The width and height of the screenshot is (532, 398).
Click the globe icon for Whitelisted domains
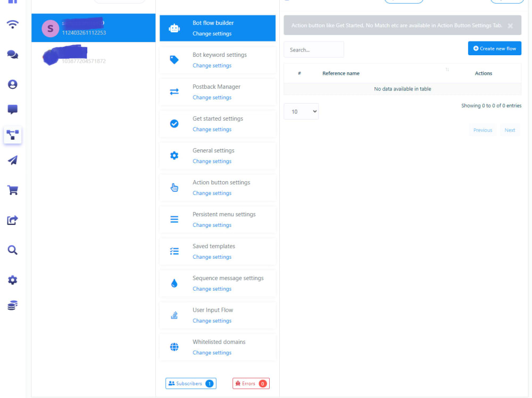click(x=174, y=347)
